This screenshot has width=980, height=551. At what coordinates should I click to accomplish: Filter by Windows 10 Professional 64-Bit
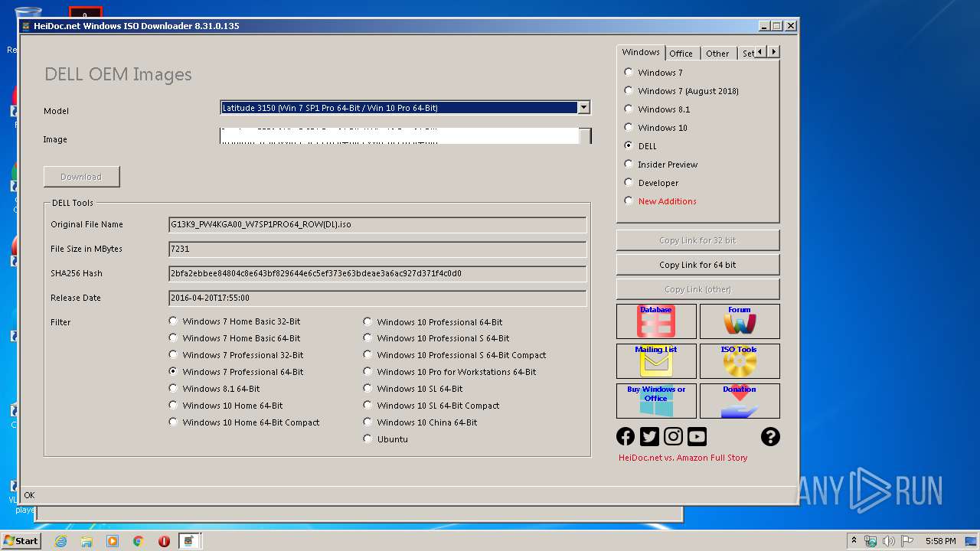point(367,321)
